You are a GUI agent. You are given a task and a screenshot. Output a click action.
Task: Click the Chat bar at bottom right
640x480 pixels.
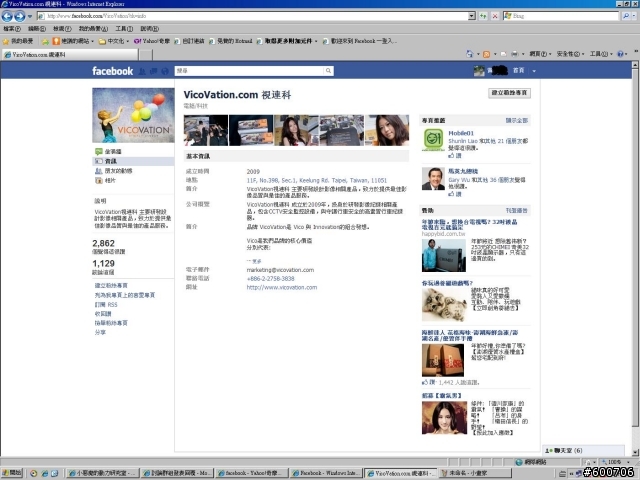(x=583, y=451)
